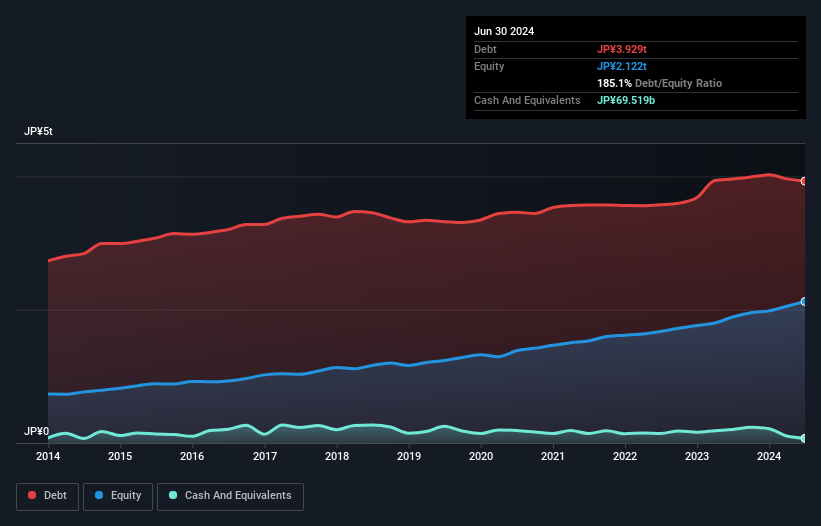Click the 2017 axis label
This screenshot has width=821, height=526.
point(265,456)
